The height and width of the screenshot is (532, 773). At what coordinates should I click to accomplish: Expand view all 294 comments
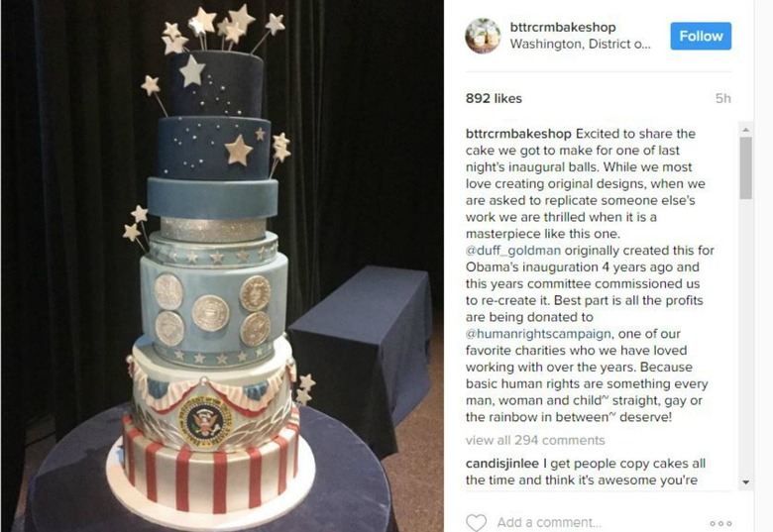click(x=535, y=441)
